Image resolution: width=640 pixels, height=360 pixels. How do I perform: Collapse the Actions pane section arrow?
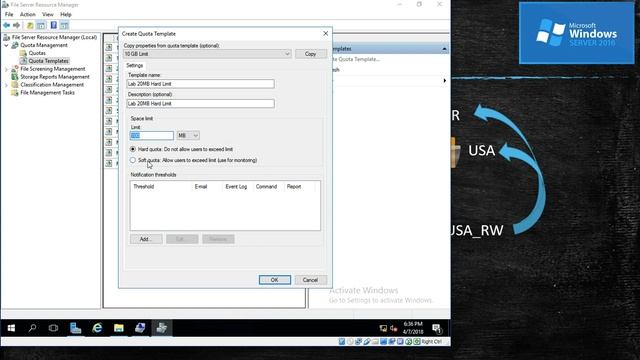(444, 49)
